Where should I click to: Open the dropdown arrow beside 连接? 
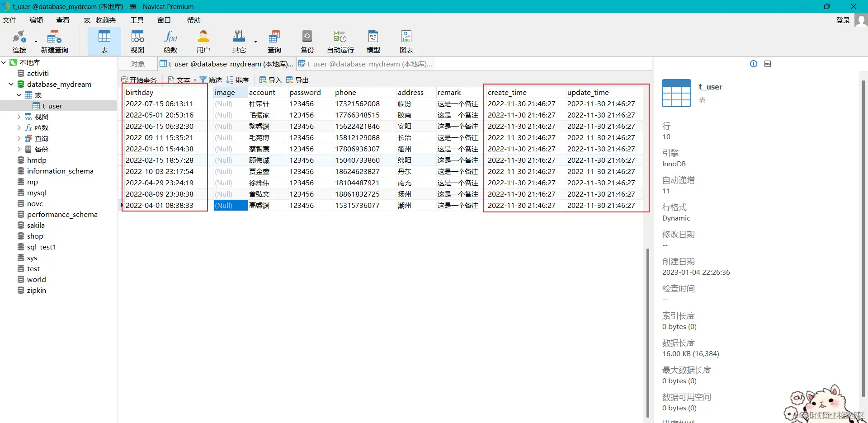pyautogui.click(x=36, y=42)
